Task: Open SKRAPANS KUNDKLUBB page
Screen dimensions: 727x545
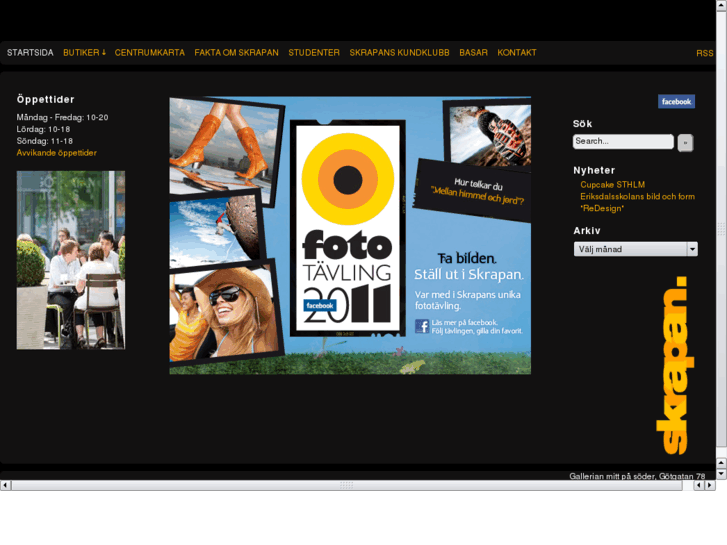Action: click(x=400, y=52)
